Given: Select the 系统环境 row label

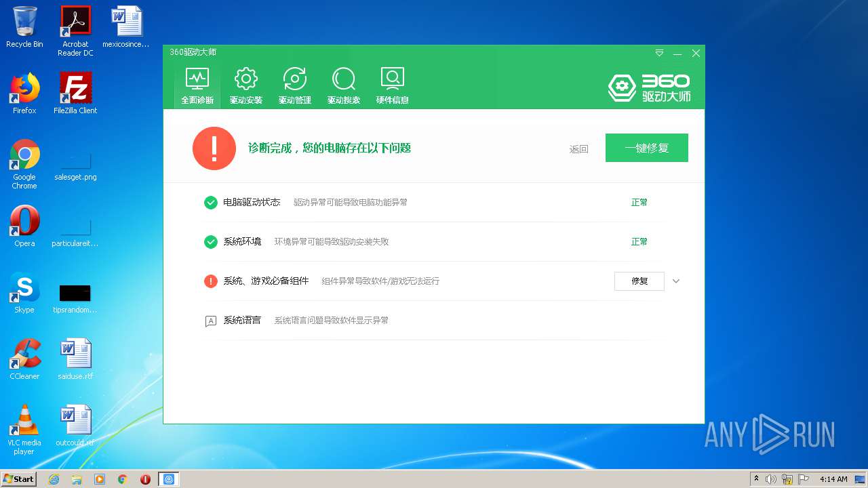Looking at the screenshot, I should pos(242,241).
